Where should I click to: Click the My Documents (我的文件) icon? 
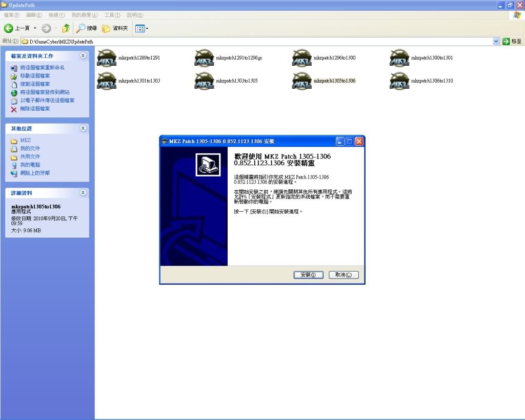click(x=14, y=149)
